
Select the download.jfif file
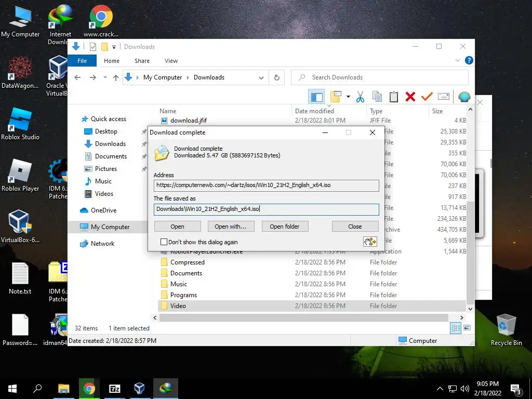point(188,121)
